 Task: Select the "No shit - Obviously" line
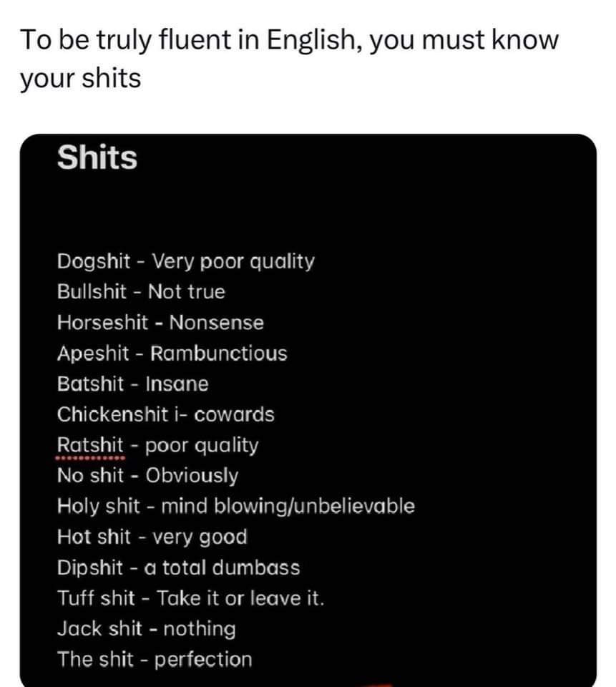147,476
